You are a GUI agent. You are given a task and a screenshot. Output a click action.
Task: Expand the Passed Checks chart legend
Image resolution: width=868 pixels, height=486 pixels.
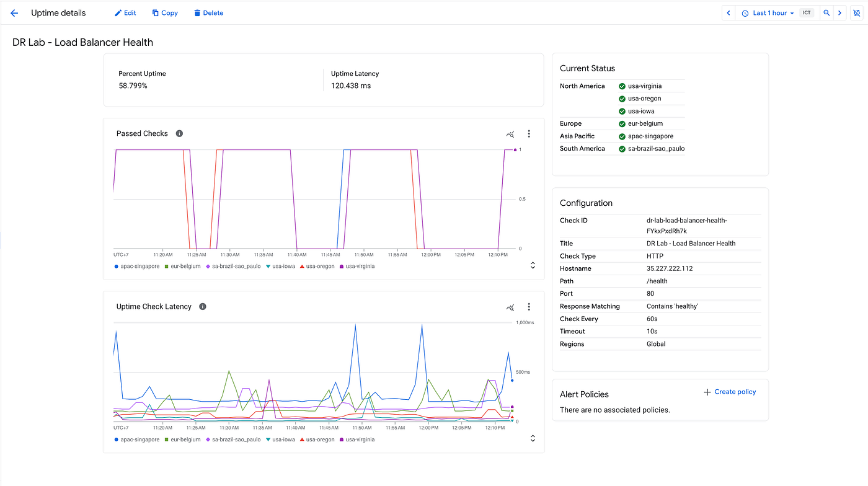533,266
